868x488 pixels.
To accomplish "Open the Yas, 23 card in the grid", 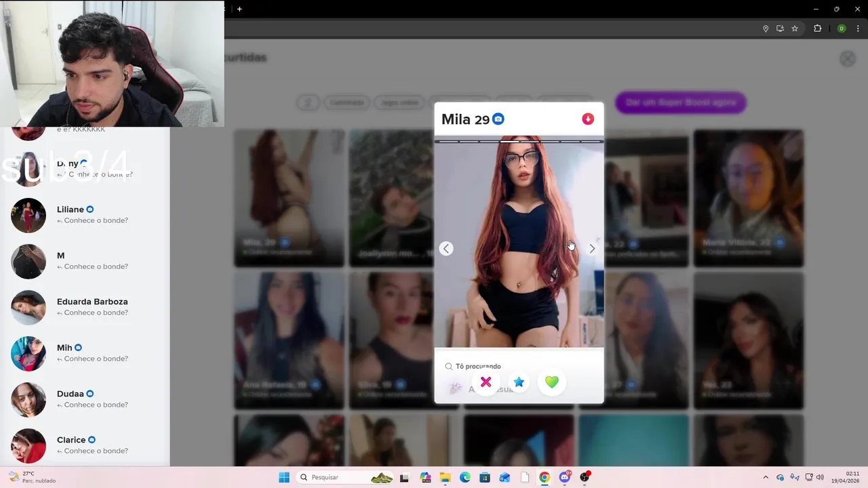I will point(749,340).
